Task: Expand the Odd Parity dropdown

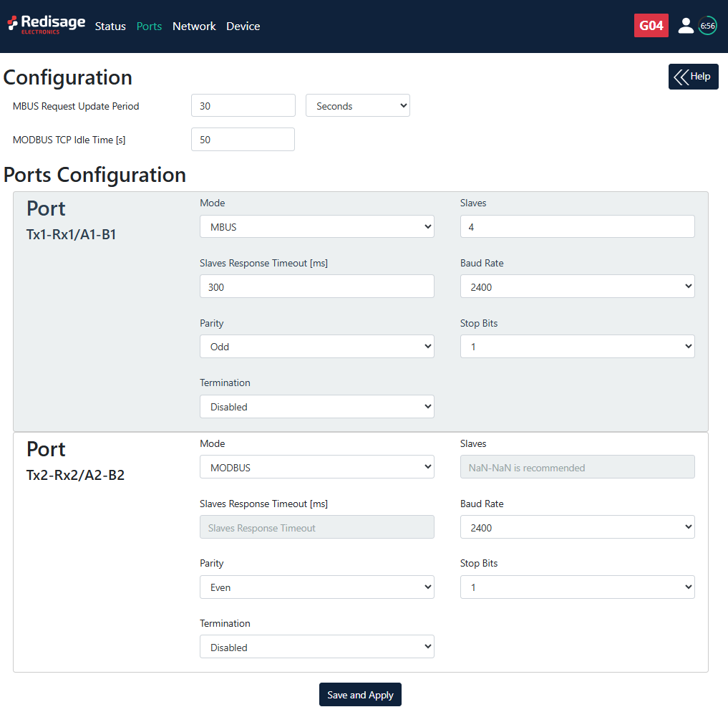Action: coord(316,347)
